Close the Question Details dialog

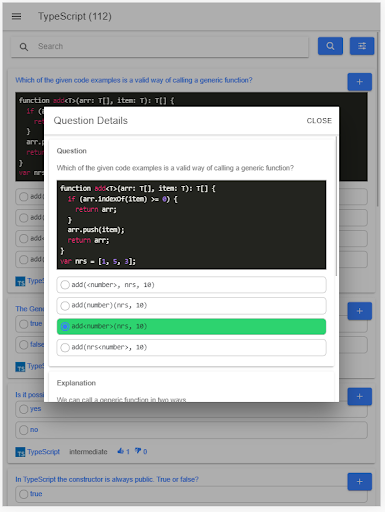[319, 121]
